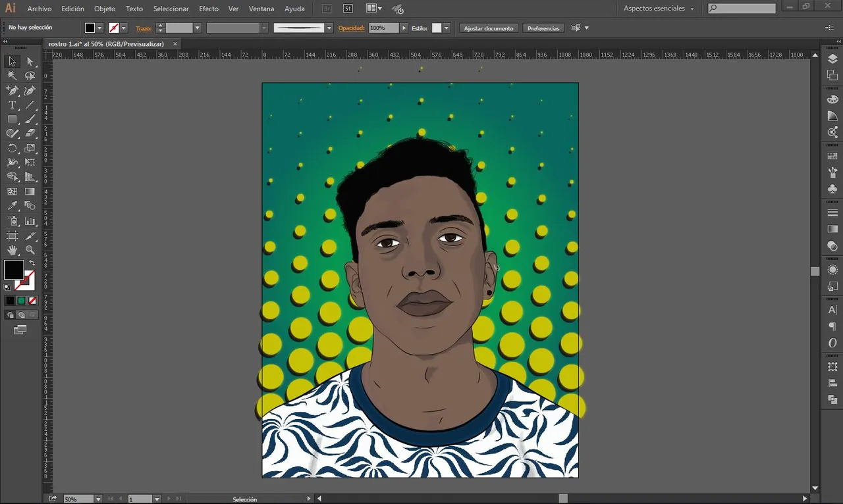Set fill mode to Gradient
Screen dimensions: 843x504
coord(21,301)
